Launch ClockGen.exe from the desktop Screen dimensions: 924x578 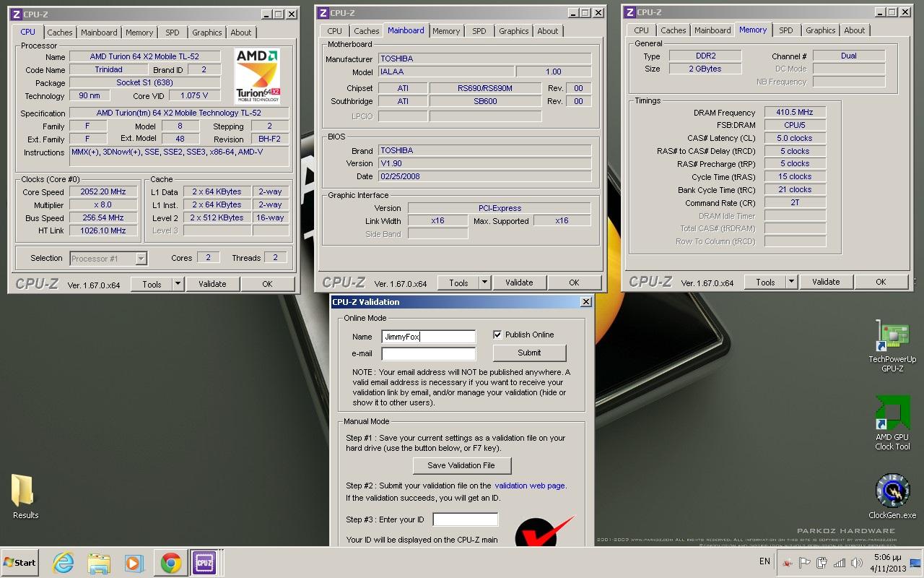tap(892, 497)
